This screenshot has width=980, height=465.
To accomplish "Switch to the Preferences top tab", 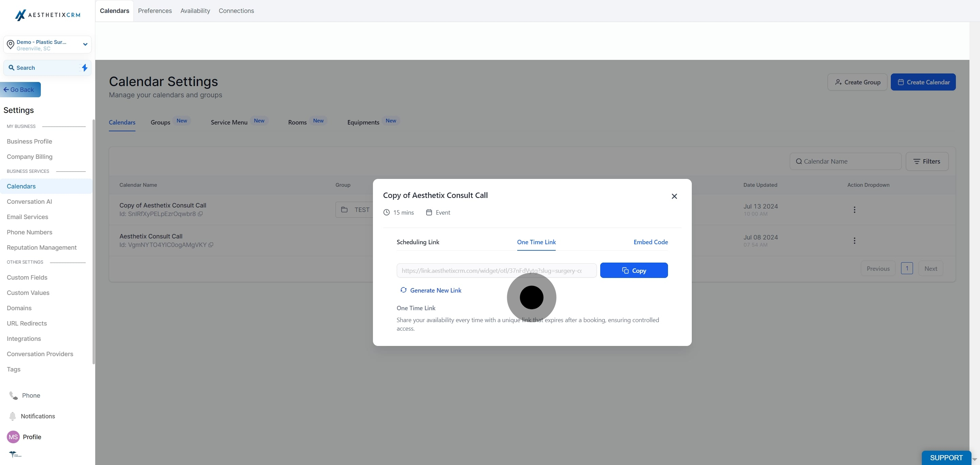I will coord(155,11).
